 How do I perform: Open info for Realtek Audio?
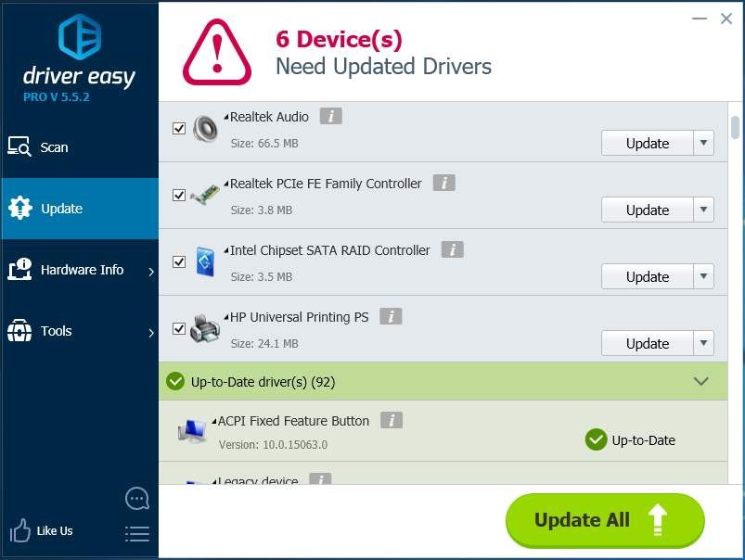point(330,115)
